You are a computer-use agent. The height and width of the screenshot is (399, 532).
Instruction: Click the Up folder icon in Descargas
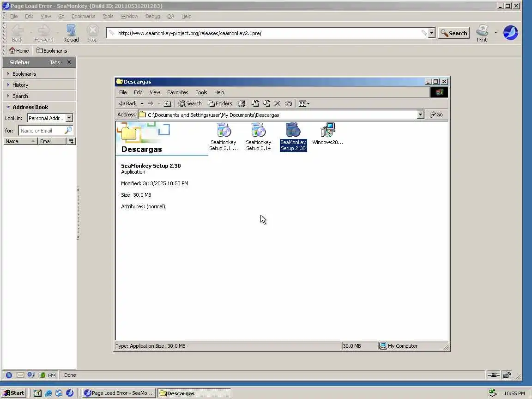tap(167, 103)
